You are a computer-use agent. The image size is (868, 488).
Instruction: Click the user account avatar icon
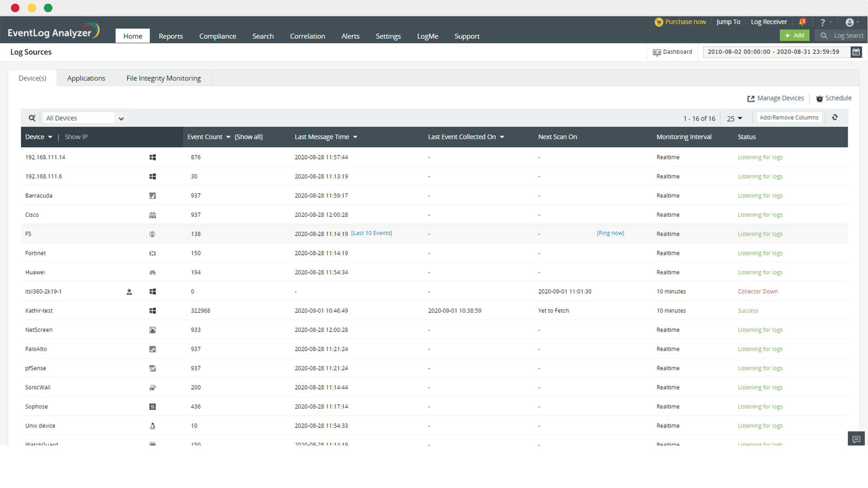pos(849,22)
